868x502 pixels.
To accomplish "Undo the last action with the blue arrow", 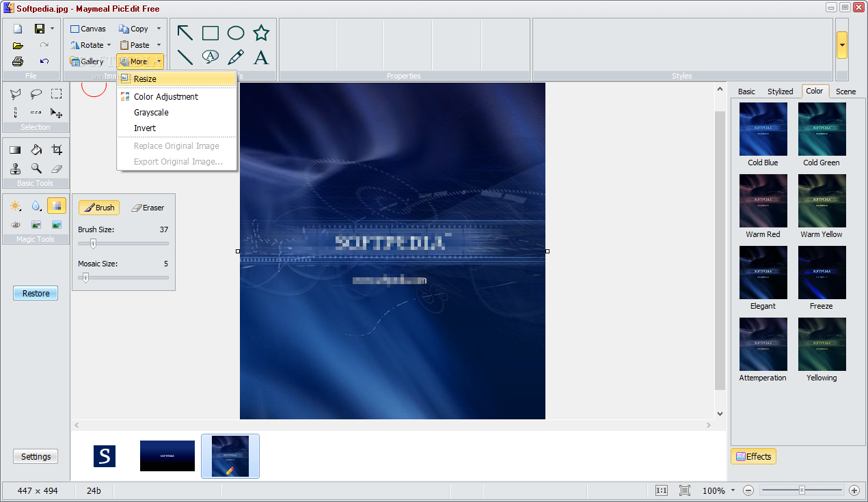I will pos(44,61).
